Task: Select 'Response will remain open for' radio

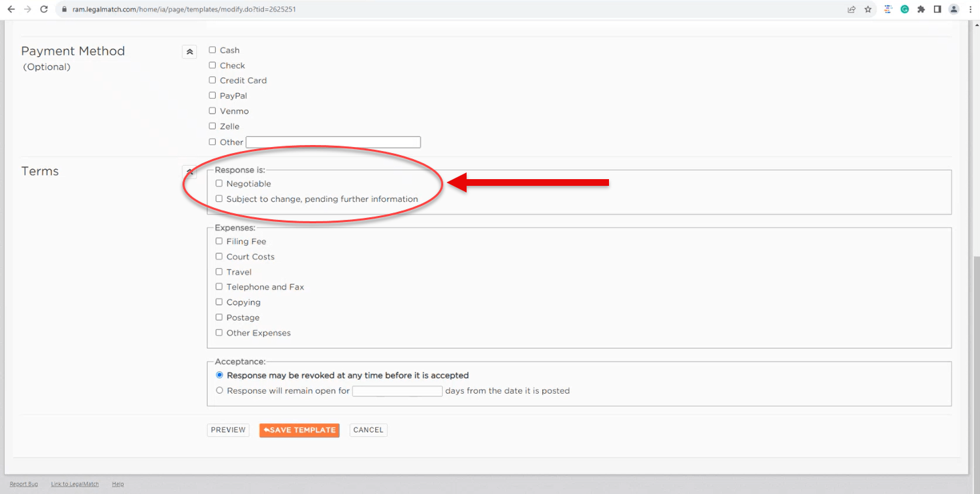Action: tap(219, 390)
